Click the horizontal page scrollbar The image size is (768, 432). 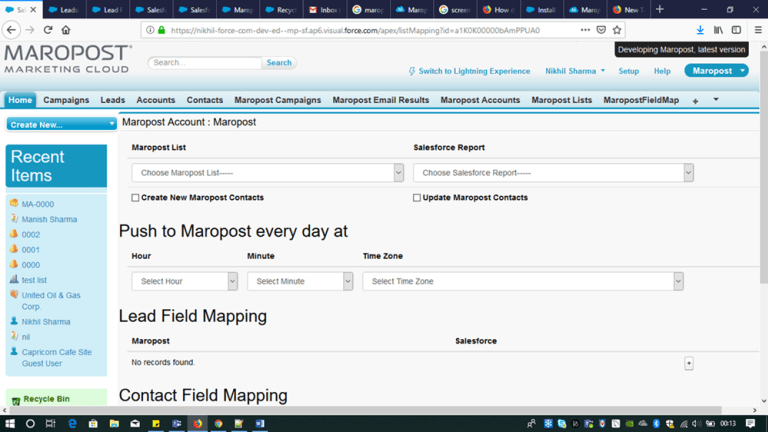point(365,410)
